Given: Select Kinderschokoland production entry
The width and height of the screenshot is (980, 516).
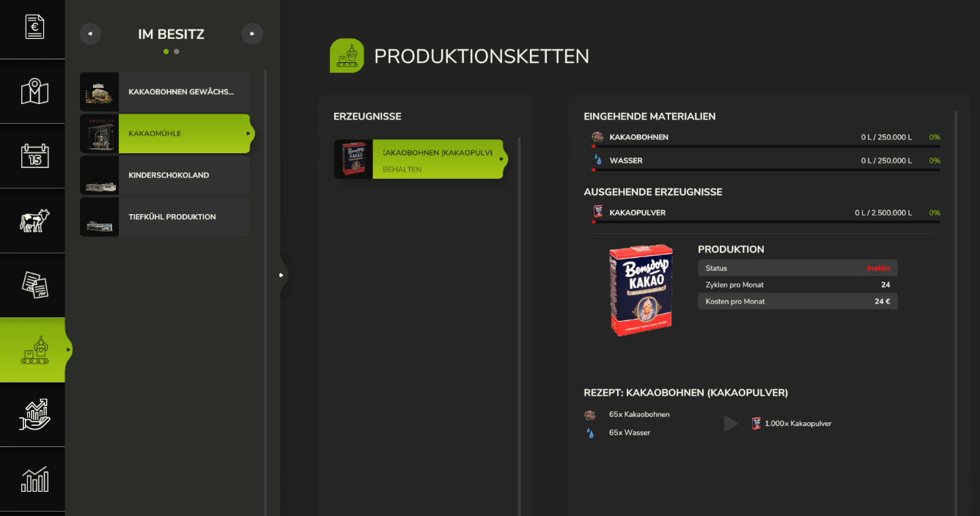Looking at the screenshot, I should pos(165,175).
